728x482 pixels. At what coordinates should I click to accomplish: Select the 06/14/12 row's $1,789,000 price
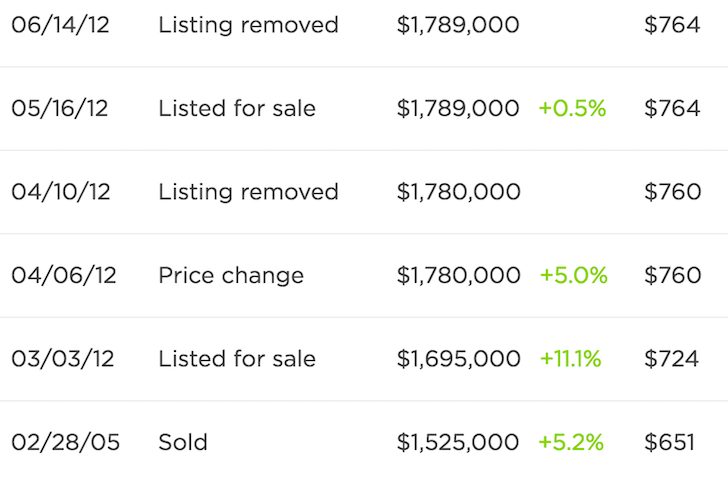coord(458,25)
